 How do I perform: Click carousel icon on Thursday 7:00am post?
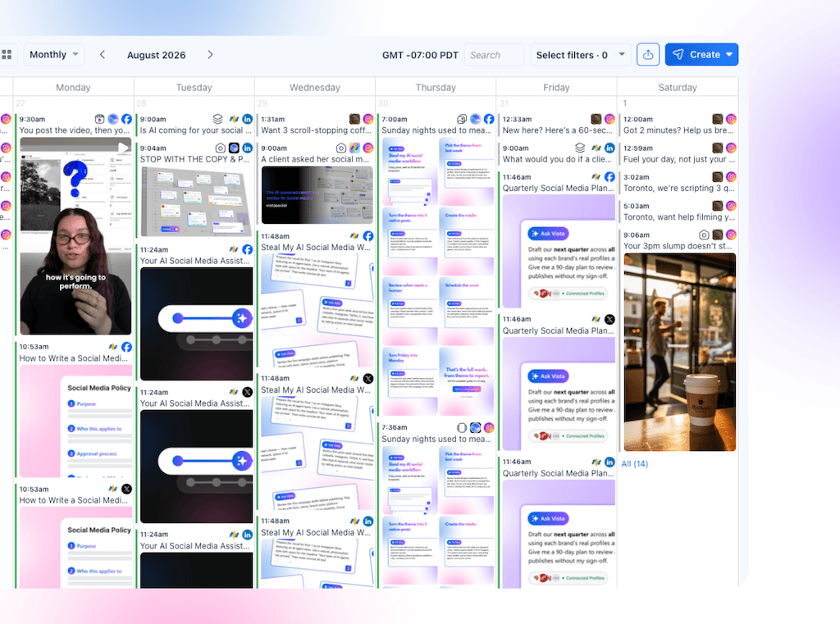[x=462, y=119]
